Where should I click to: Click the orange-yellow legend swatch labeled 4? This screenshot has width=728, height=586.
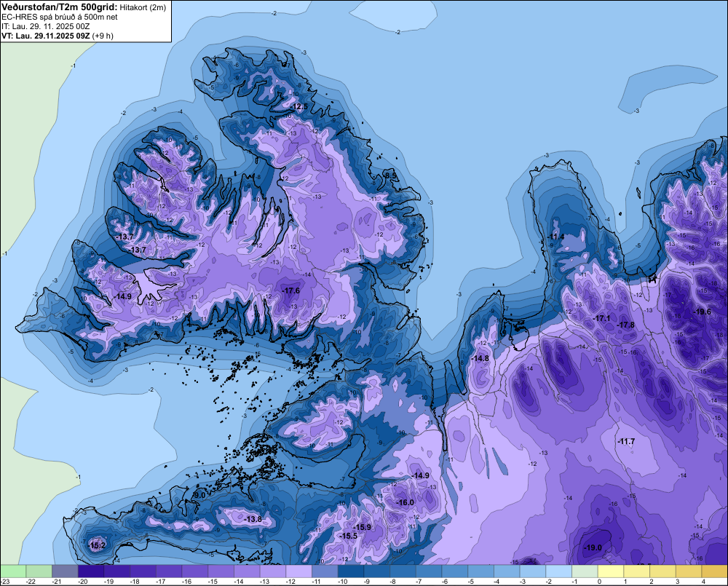[x=715, y=571]
